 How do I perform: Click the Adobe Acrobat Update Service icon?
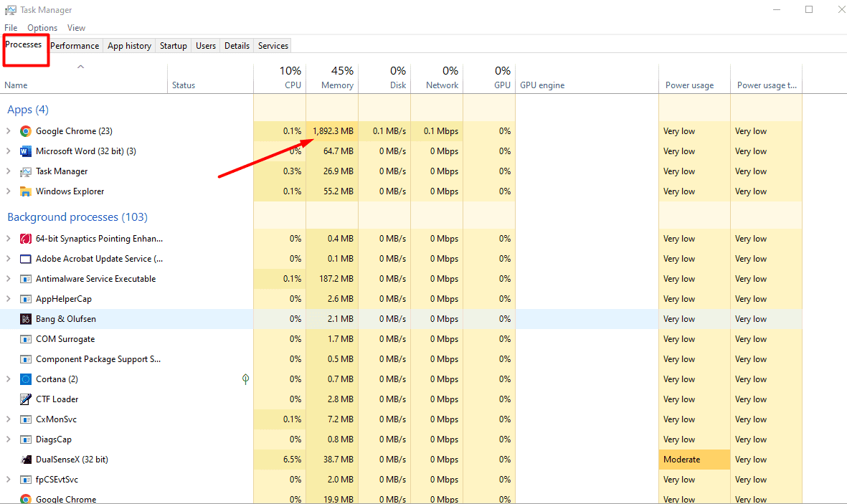(26, 258)
